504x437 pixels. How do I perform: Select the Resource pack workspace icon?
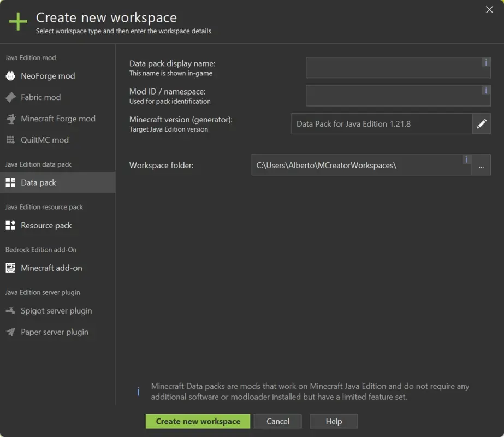[x=10, y=225]
